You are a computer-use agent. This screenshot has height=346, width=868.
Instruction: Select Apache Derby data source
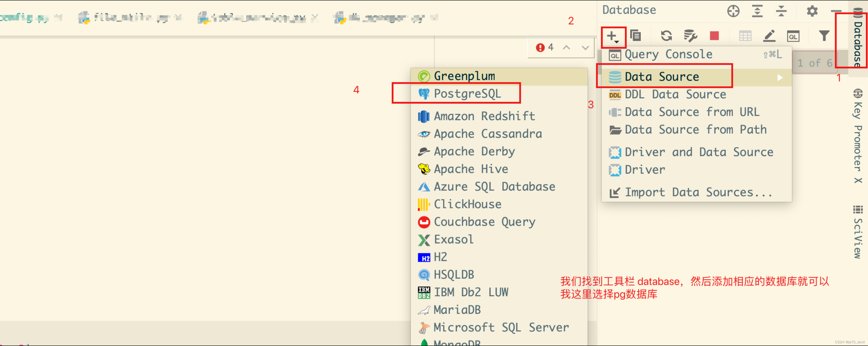(x=499, y=152)
